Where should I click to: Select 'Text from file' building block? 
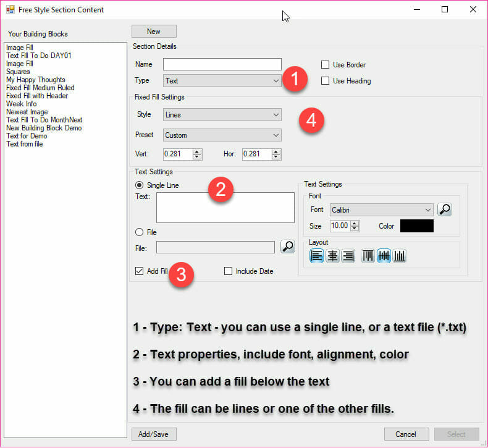(x=25, y=144)
